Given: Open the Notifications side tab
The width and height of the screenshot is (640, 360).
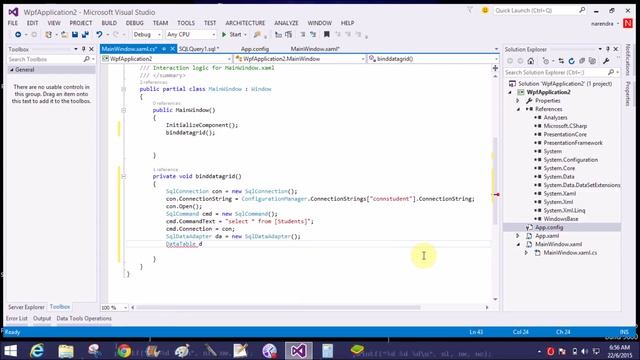Looking at the screenshot, I should pyautogui.click(x=628, y=60).
